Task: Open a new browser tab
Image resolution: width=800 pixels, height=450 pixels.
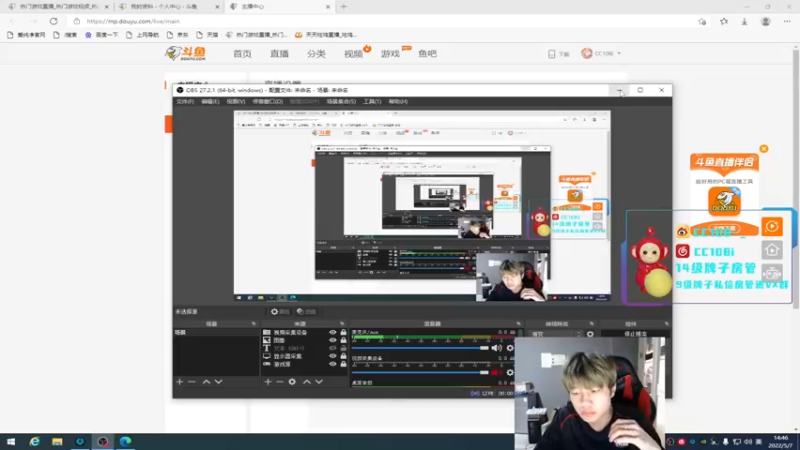Action: point(343,7)
